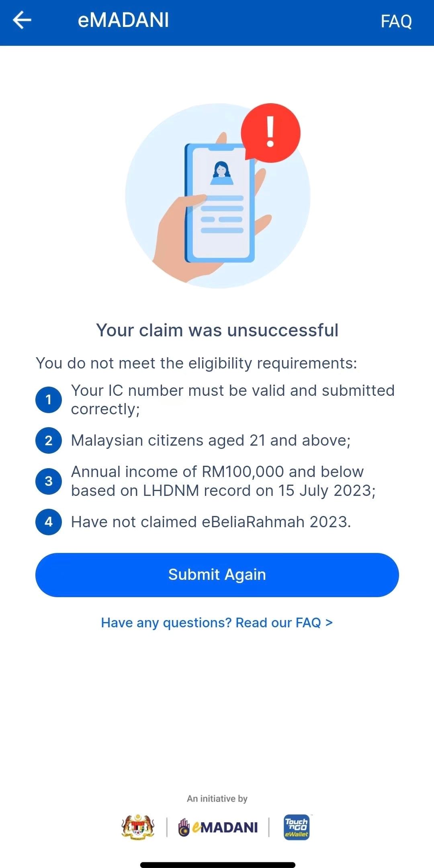Tap the number 2 circle badge
This screenshot has width=434, height=868.
click(x=49, y=440)
